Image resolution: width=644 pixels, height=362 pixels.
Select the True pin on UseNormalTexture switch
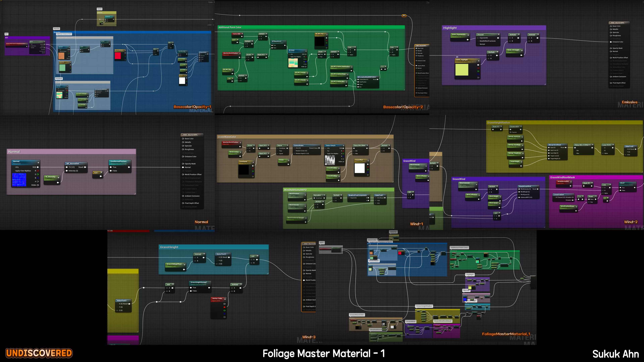111,167
